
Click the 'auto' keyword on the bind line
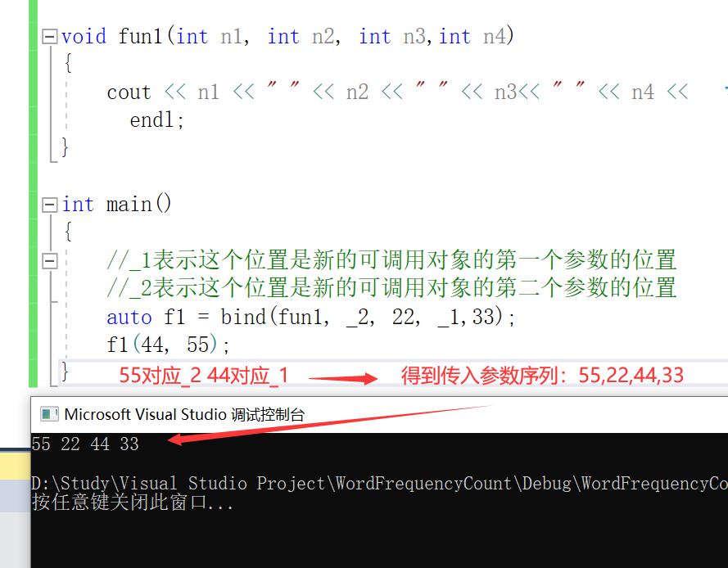point(129,318)
